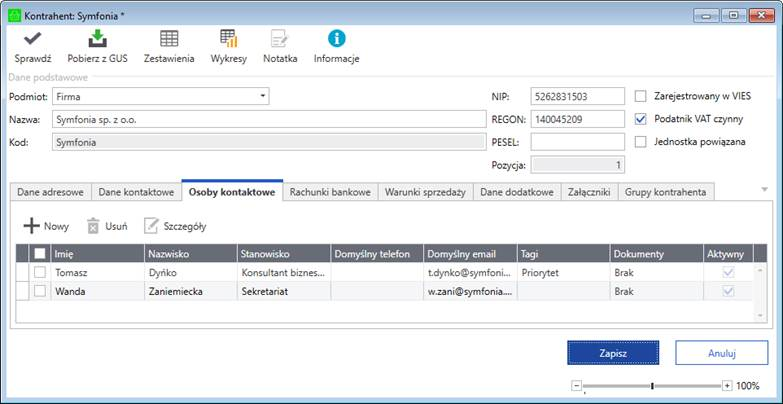Expand the Podmiot dropdown
This screenshot has width=783, height=404.
[264, 96]
